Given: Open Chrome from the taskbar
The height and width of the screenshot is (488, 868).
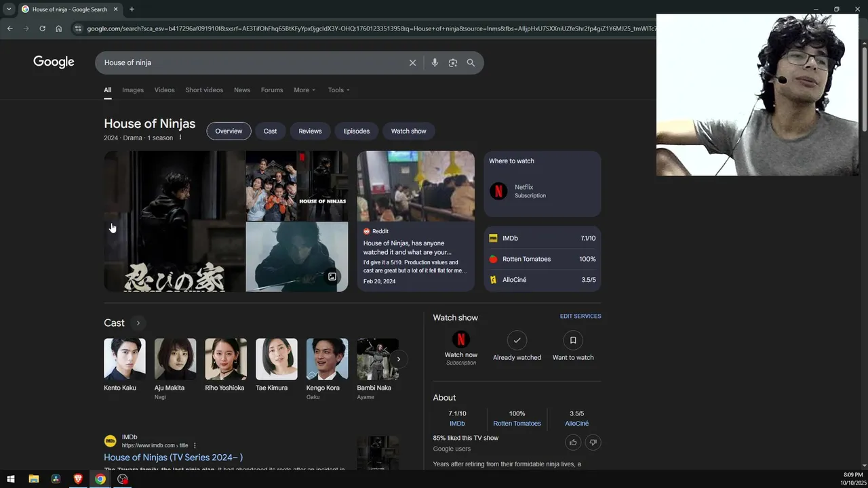Looking at the screenshot, I should 100,479.
